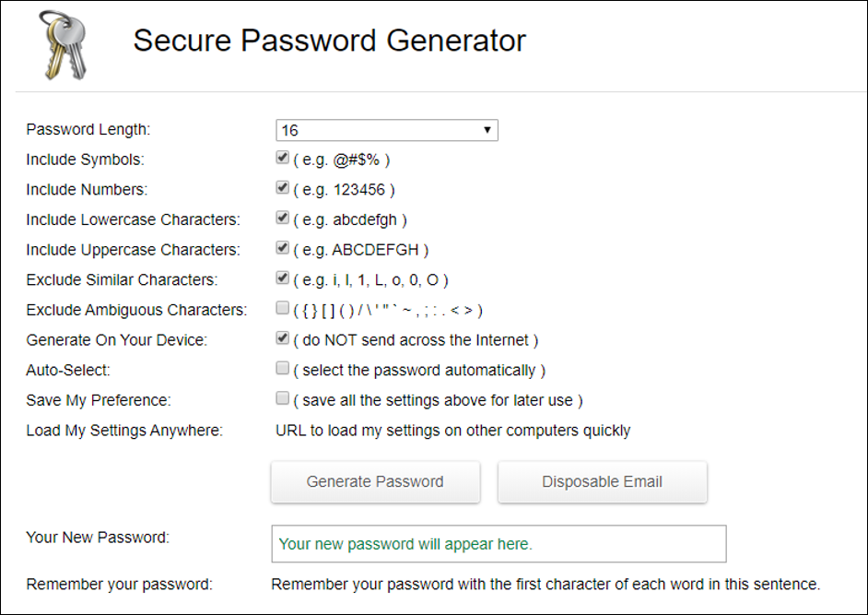Uncheck the Include Symbols checkbox
The image size is (868, 615).
point(283,159)
